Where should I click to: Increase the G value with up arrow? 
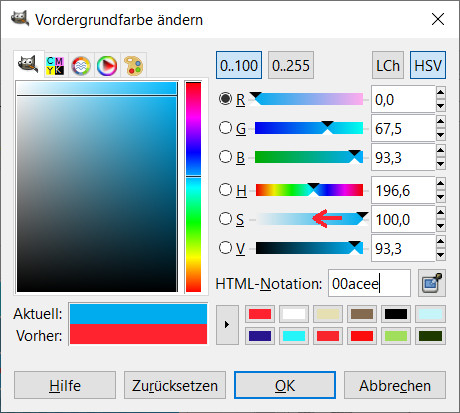pyautogui.click(x=441, y=121)
